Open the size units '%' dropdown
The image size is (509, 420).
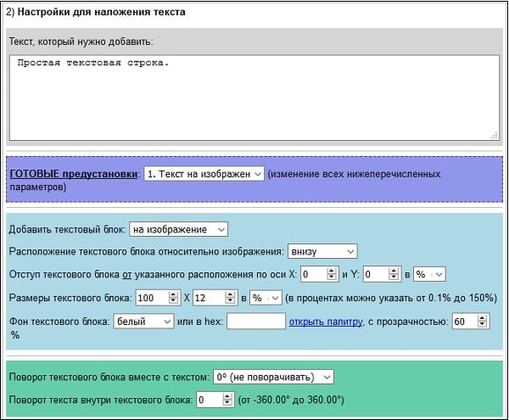tap(265, 298)
